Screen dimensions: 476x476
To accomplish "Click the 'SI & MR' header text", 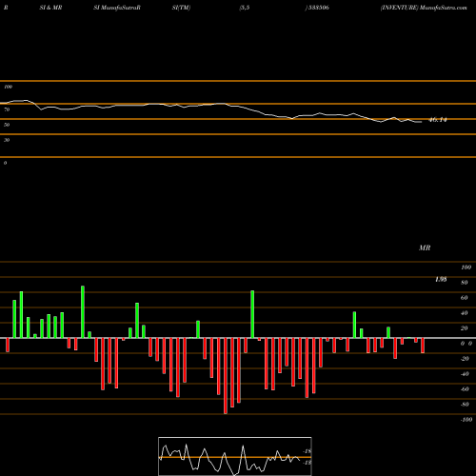I will [x=50, y=8].
